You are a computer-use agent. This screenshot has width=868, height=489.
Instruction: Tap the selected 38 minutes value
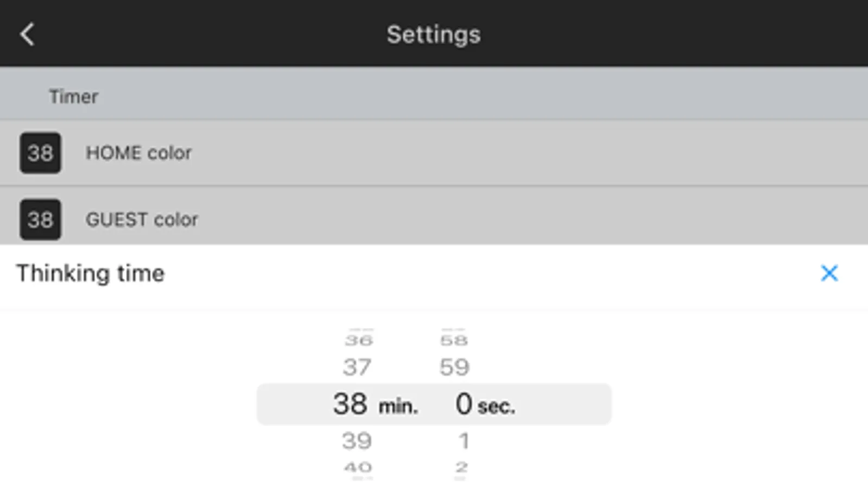[350, 404]
